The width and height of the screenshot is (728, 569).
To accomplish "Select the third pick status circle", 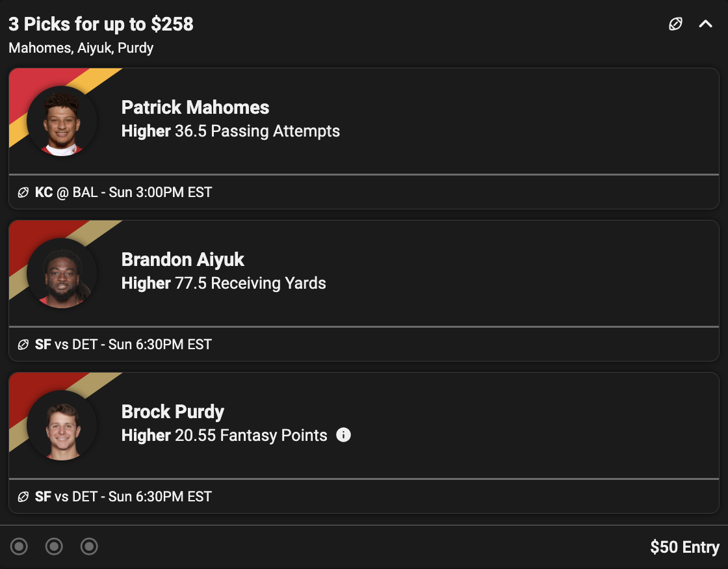I will tap(89, 547).
